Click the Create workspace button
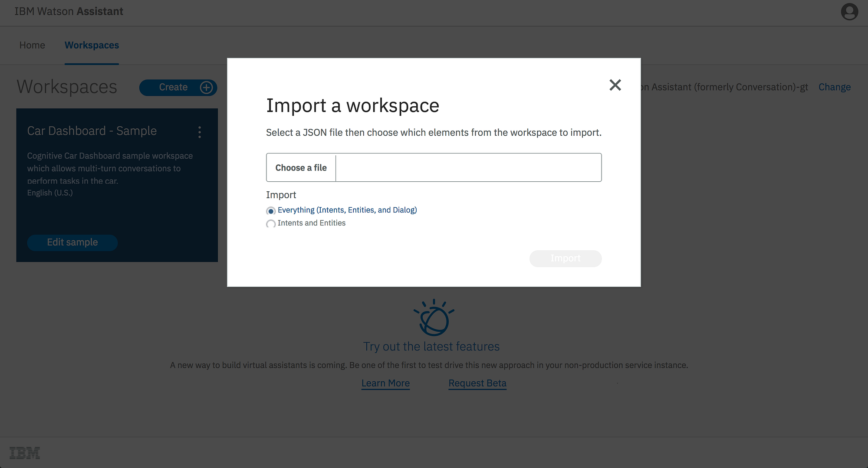The width and height of the screenshot is (868, 468). (x=178, y=88)
